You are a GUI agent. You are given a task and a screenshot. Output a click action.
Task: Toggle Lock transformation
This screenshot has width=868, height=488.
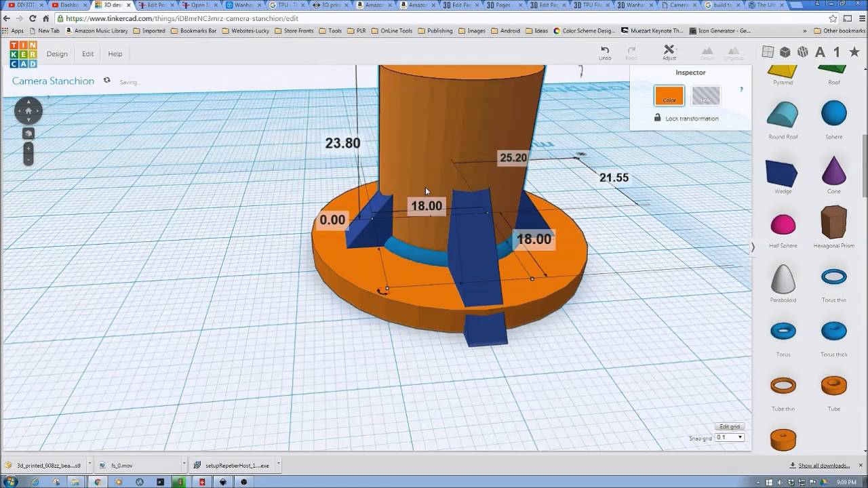click(x=686, y=118)
